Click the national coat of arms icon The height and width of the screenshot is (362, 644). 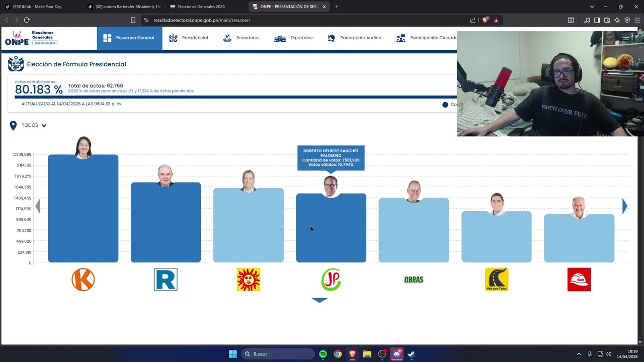click(x=16, y=64)
